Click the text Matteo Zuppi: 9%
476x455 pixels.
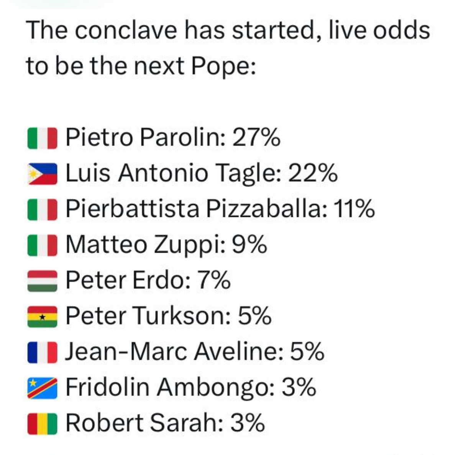[x=166, y=245]
